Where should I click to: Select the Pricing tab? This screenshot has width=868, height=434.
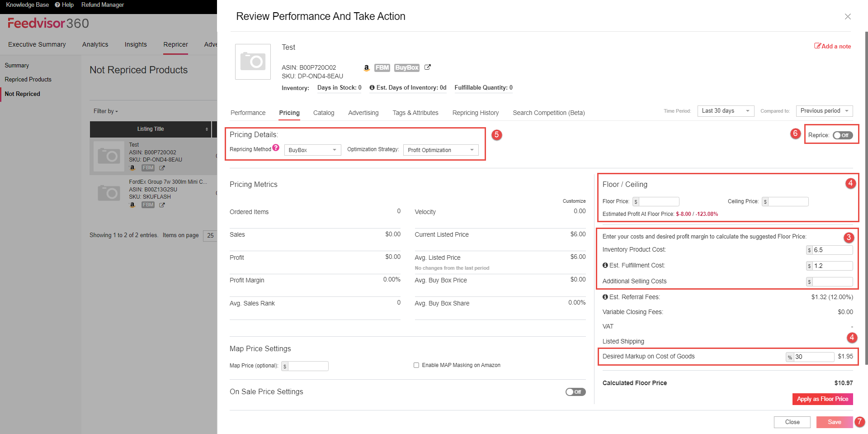[289, 113]
